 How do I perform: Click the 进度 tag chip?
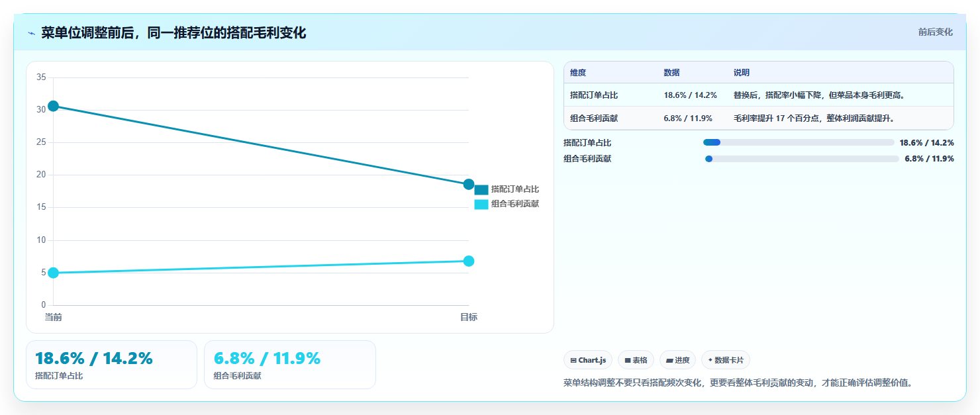(x=677, y=360)
